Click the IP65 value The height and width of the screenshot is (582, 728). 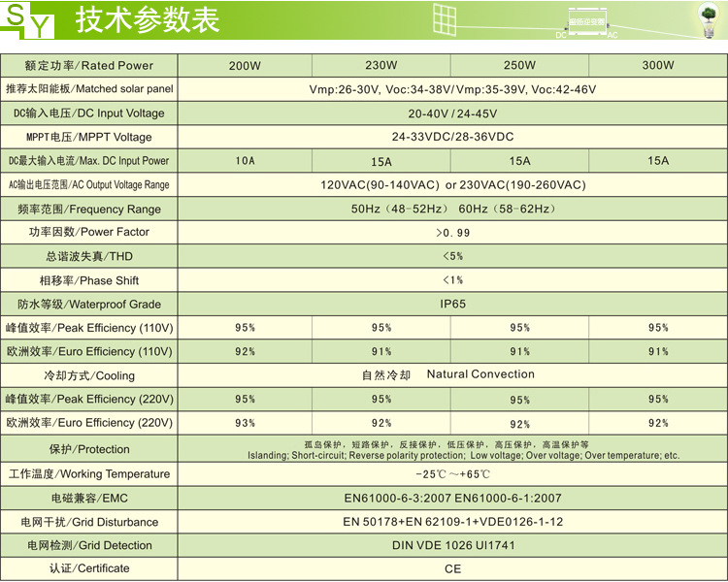point(452,304)
